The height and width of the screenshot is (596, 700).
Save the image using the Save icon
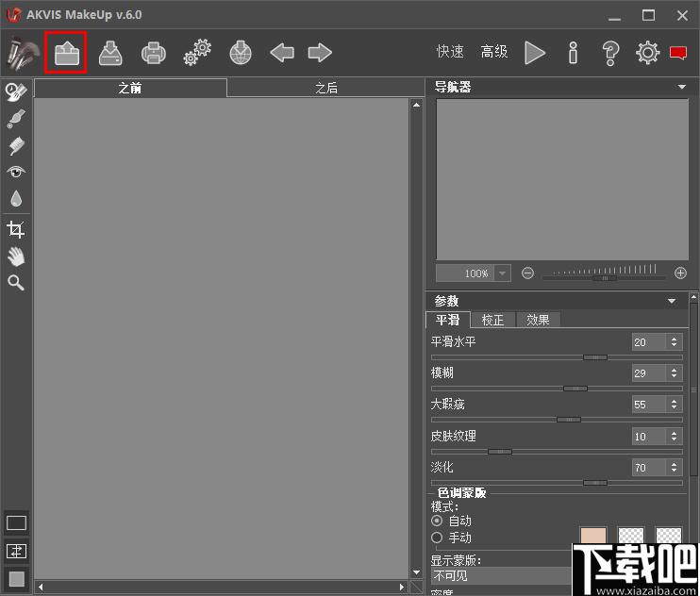(x=110, y=53)
